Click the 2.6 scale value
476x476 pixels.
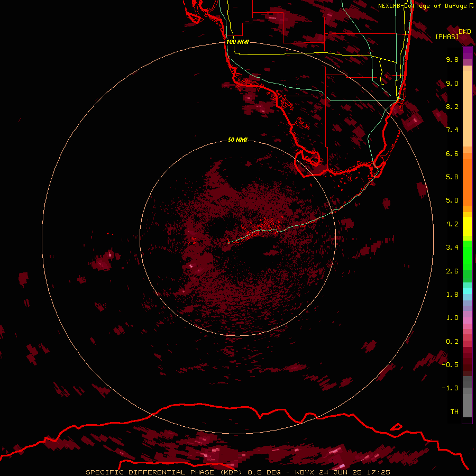pyautogui.click(x=452, y=271)
